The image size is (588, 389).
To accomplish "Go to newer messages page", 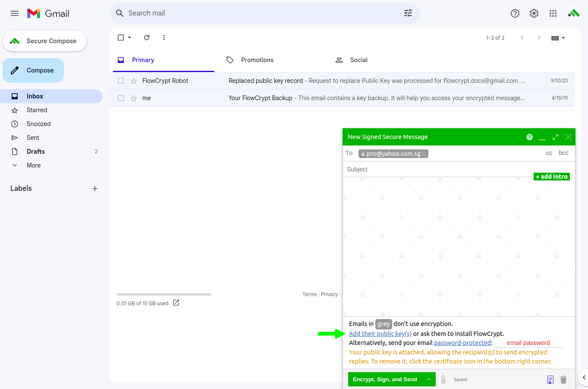I will [x=522, y=38].
